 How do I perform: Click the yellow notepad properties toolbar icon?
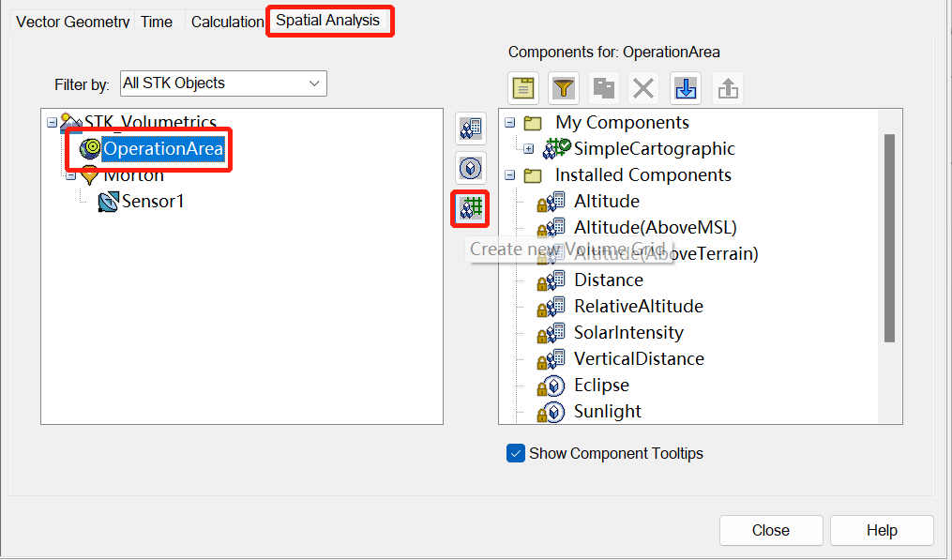tap(522, 88)
